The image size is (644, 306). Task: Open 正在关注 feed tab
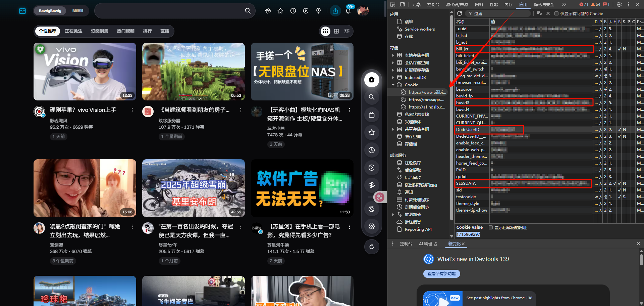[73, 31]
